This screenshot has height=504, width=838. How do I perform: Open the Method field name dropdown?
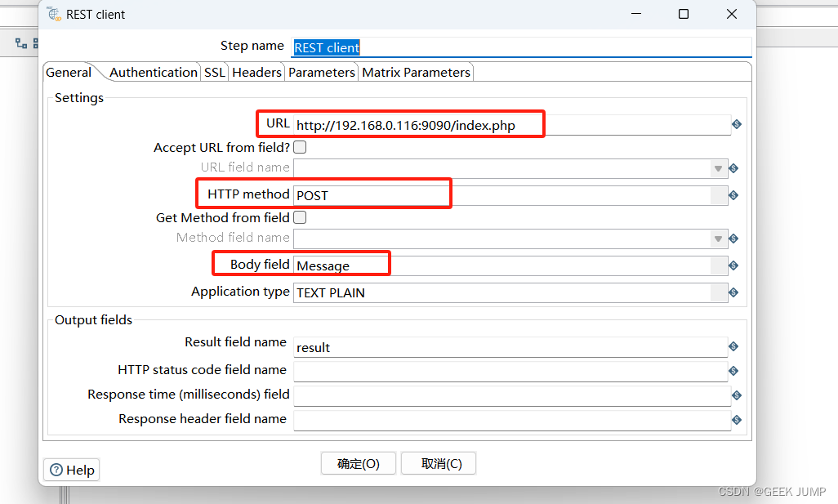(718, 239)
